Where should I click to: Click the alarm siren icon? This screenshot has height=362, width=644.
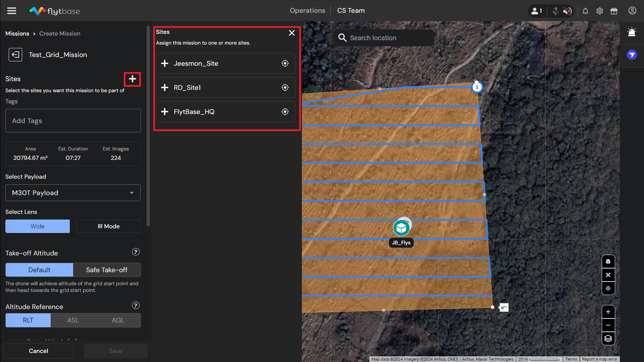(x=632, y=32)
